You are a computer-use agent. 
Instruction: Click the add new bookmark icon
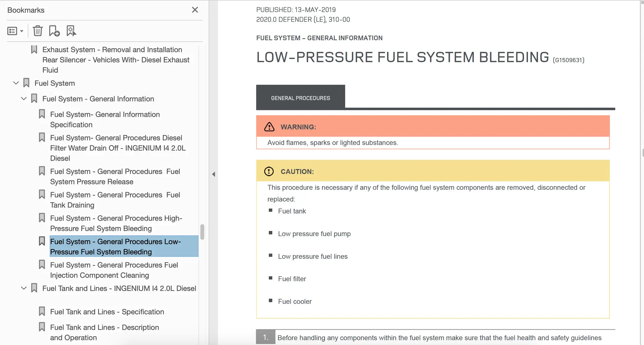click(54, 31)
